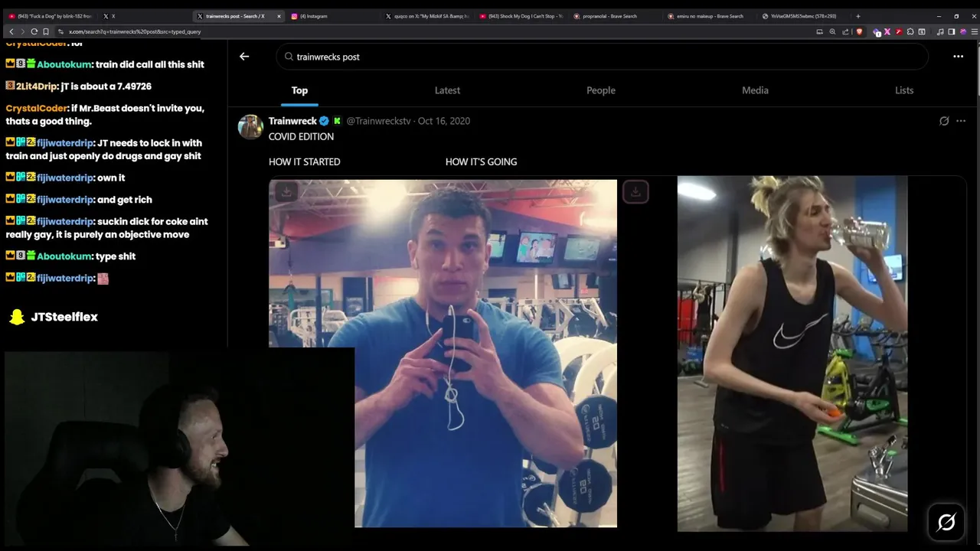Open the photo of person drinking water
This screenshot has width=980, height=551.
792,354
